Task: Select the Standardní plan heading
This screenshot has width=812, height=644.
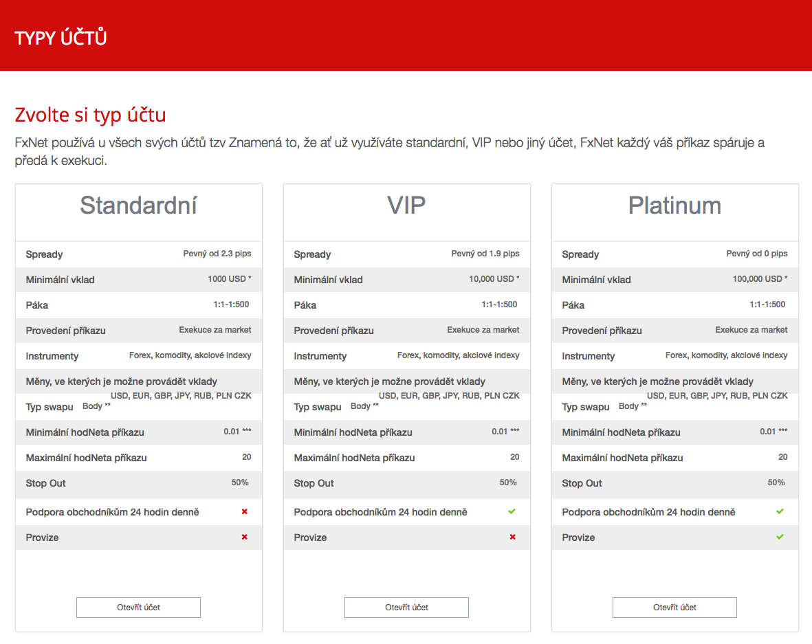Action: click(x=138, y=206)
